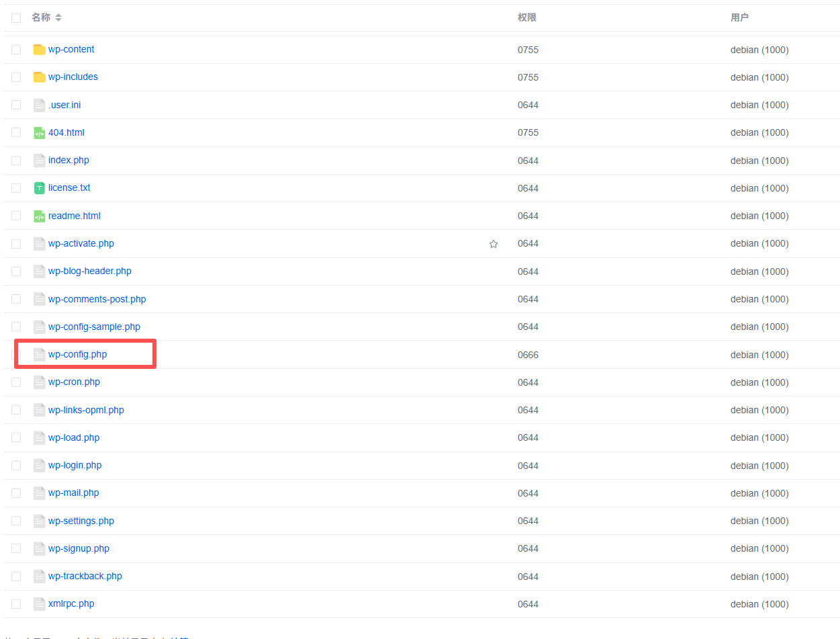The image size is (840, 639).
Task: Click the wp-content folder icon
Action: tap(40, 50)
